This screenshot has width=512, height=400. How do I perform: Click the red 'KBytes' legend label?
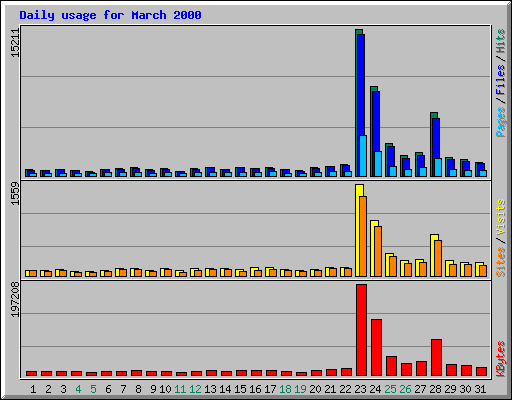501,359
